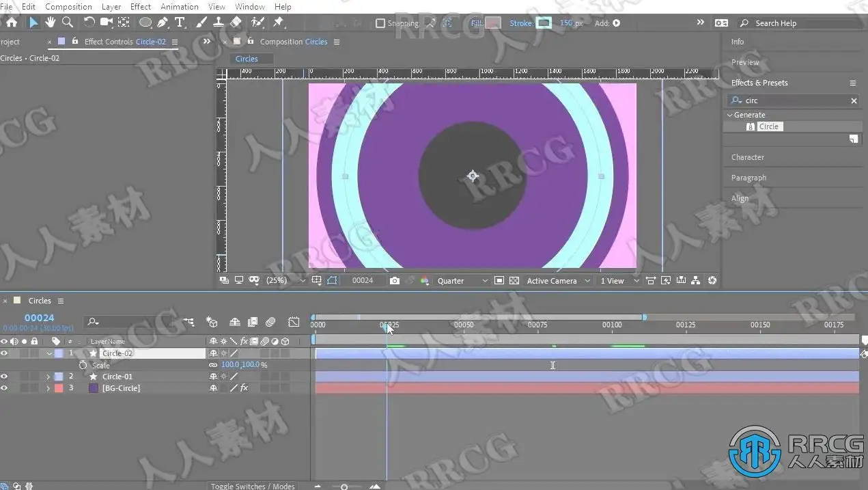Image resolution: width=868 pixels, height=490 pixels.
Task: Select the Clone Stamp tool
Action: click(219, 23)
